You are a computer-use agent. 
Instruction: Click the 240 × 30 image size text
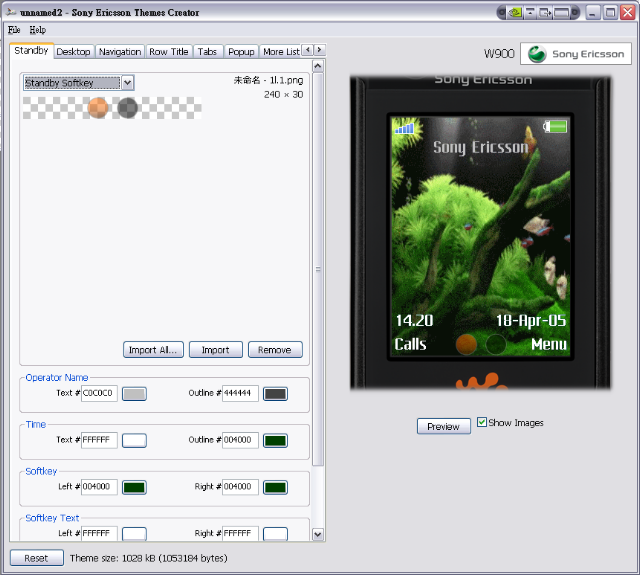point(283,95)
